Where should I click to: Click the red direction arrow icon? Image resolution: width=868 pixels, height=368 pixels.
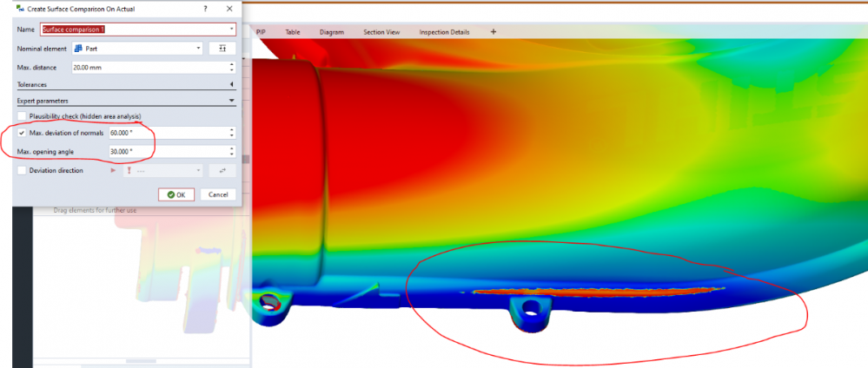(x=113, y=171)
